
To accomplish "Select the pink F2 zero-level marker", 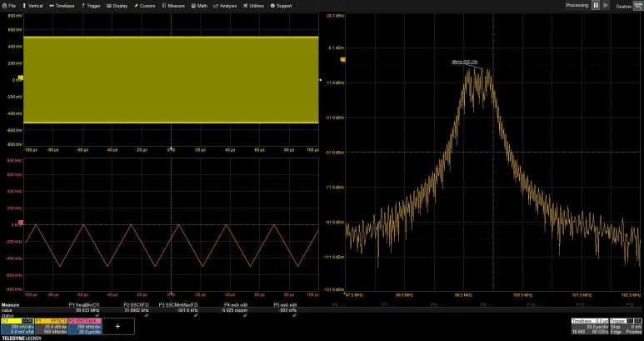I will click(x=21, y=223).
